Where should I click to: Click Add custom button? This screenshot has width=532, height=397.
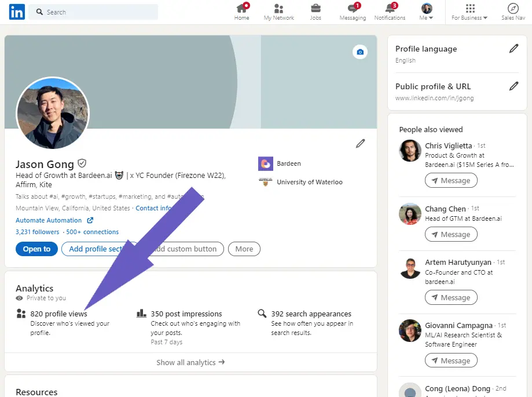tap(186, 249)
